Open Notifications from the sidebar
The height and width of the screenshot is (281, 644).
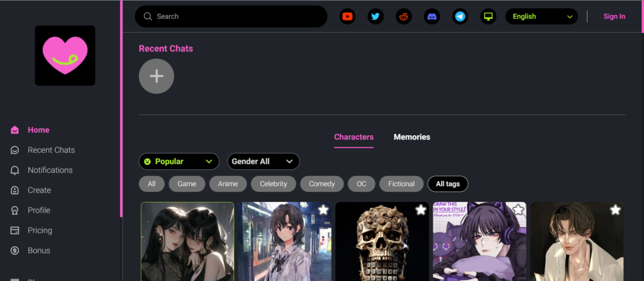pos(50,170)
